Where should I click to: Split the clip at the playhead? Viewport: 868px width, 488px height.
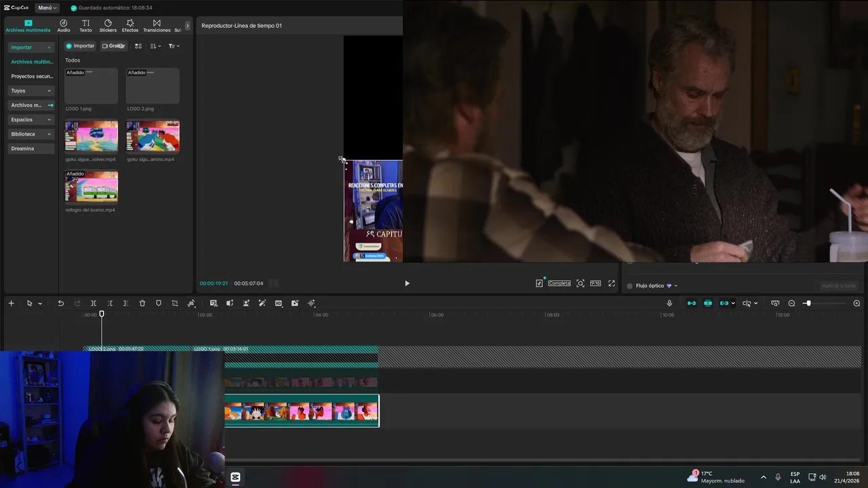point(94,303)
